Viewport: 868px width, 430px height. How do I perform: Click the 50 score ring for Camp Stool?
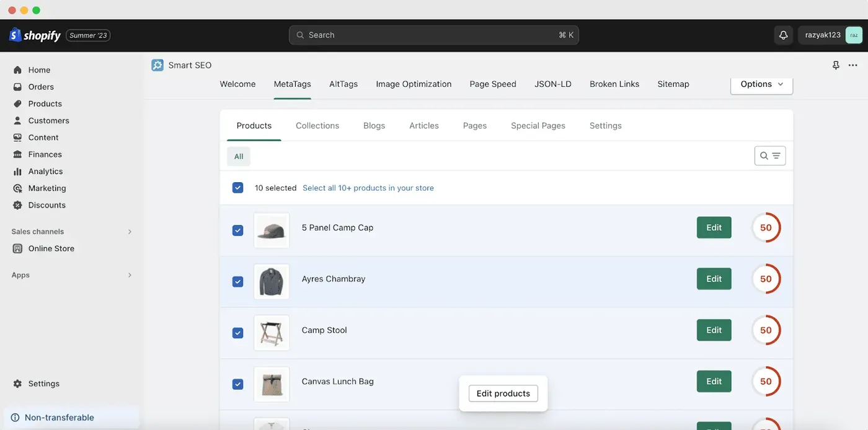point(766,330)
